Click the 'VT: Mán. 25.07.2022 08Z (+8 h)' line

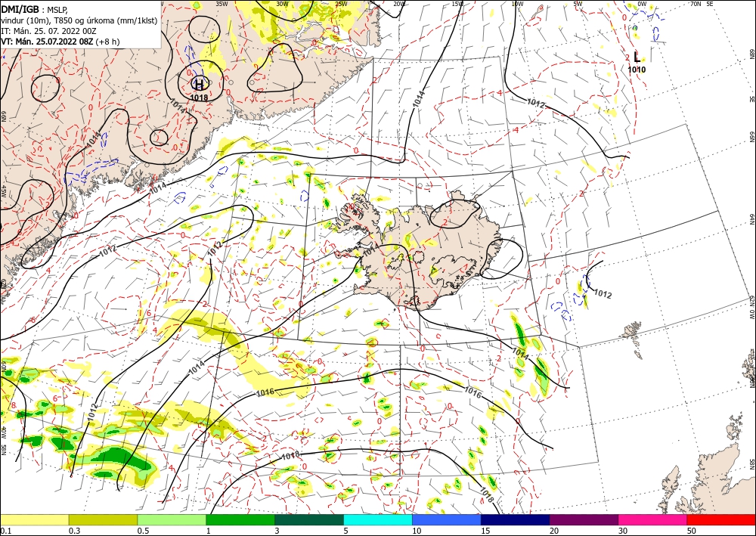[x=60, y=42]
